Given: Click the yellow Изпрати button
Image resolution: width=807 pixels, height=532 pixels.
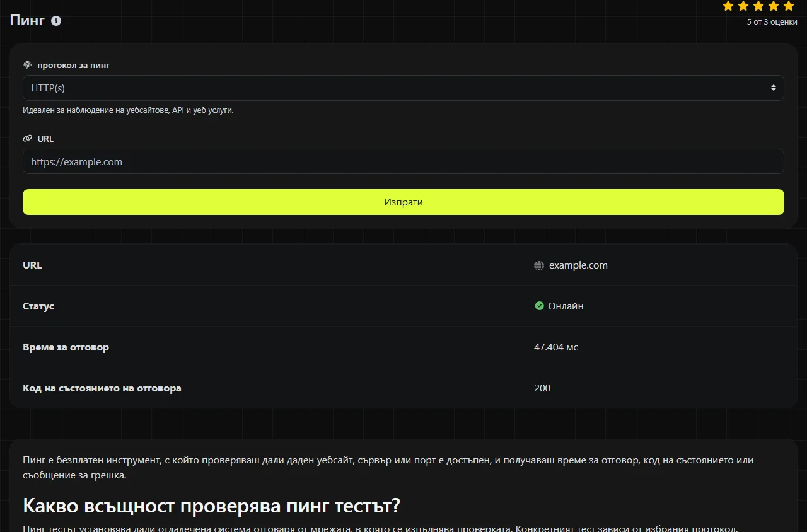Looking at the screenshot, I should [403, 202].
